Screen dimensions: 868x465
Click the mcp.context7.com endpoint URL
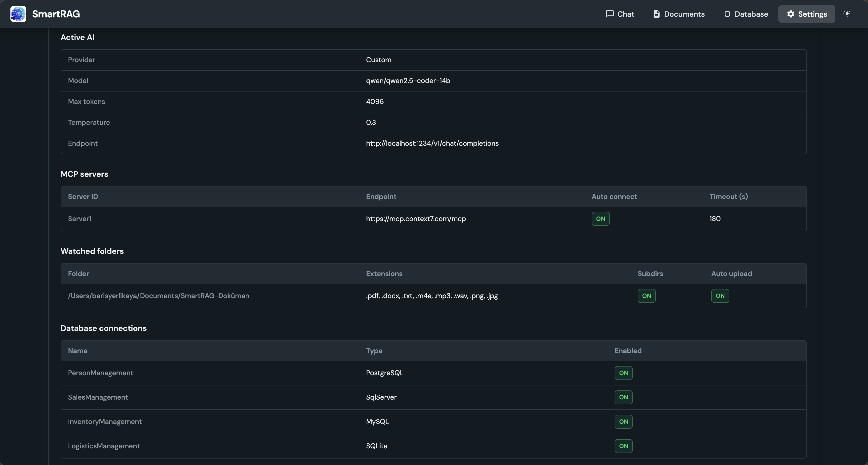(416, 219)
